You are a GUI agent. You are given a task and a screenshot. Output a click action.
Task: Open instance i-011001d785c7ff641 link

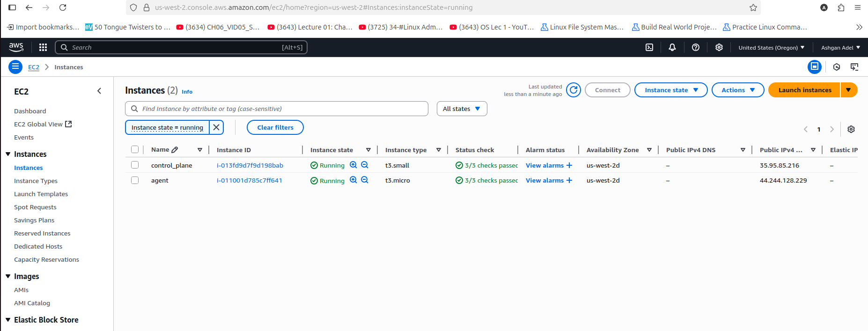click(x=250, y=180)
